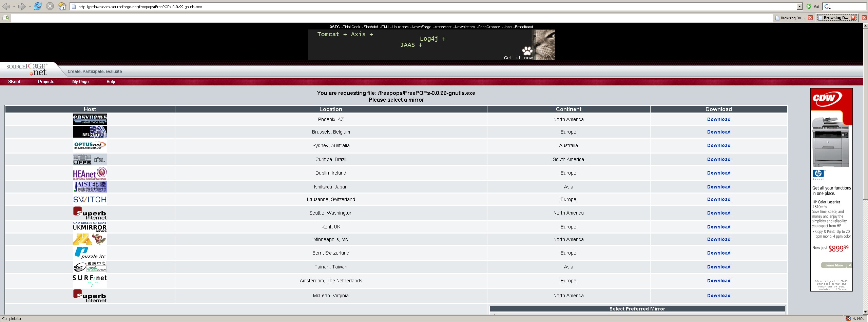Image resolution: width=868 pixels, height=322 pixels.
Task: Download from the Dublin, Ireland mirror
Action: (x=718, y=173)
